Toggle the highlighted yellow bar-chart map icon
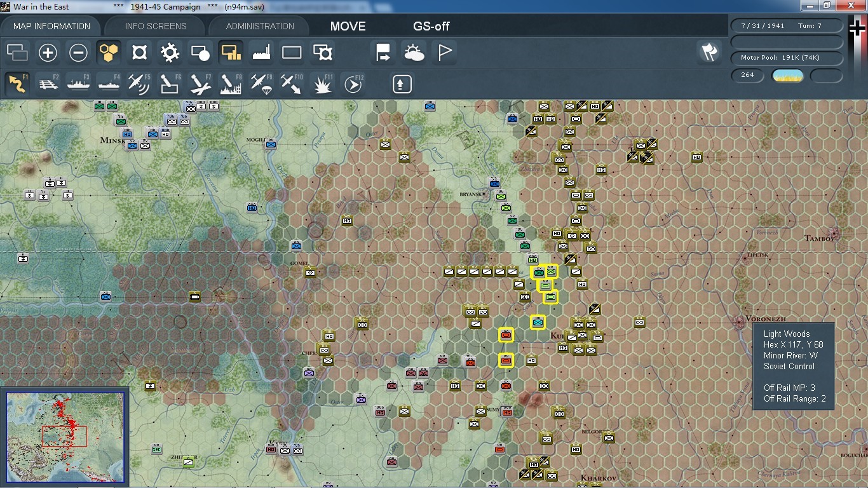 tap(231, 53)
